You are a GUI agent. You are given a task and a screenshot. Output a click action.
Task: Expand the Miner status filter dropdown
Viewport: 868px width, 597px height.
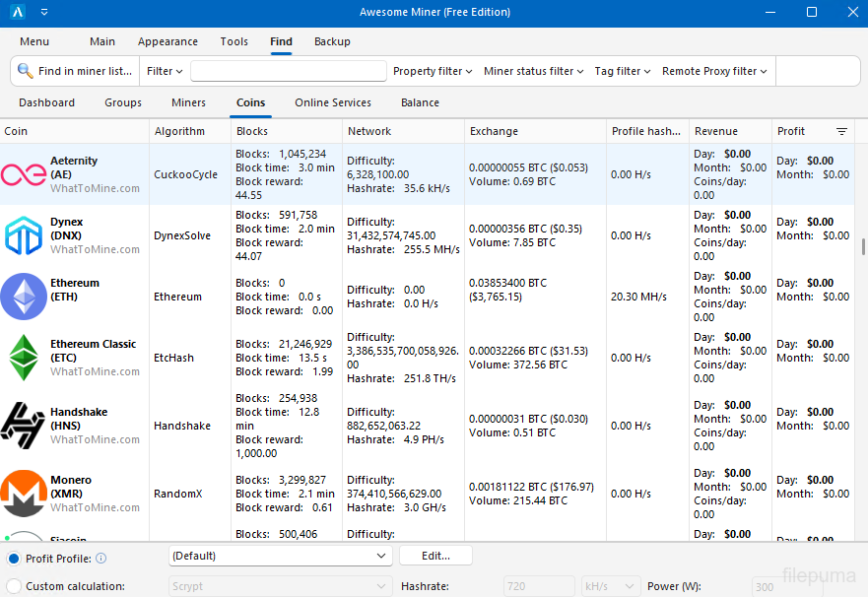(x=533, y=71)
